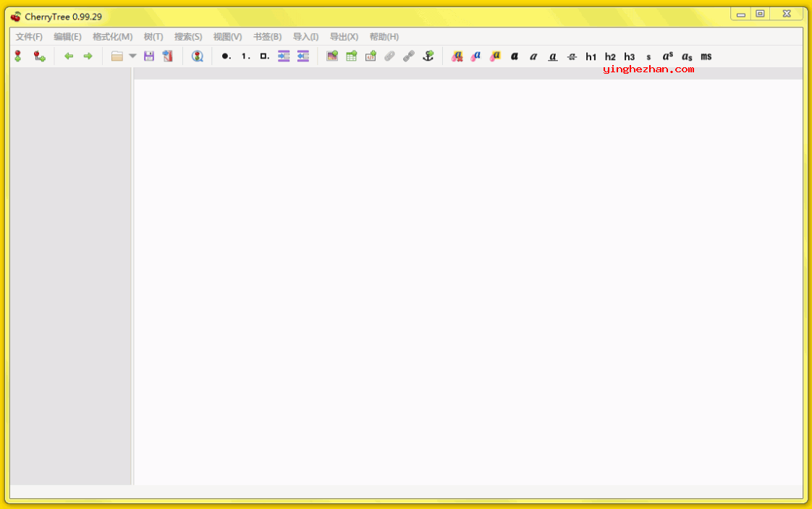Apply small text style

coord(648,57)
